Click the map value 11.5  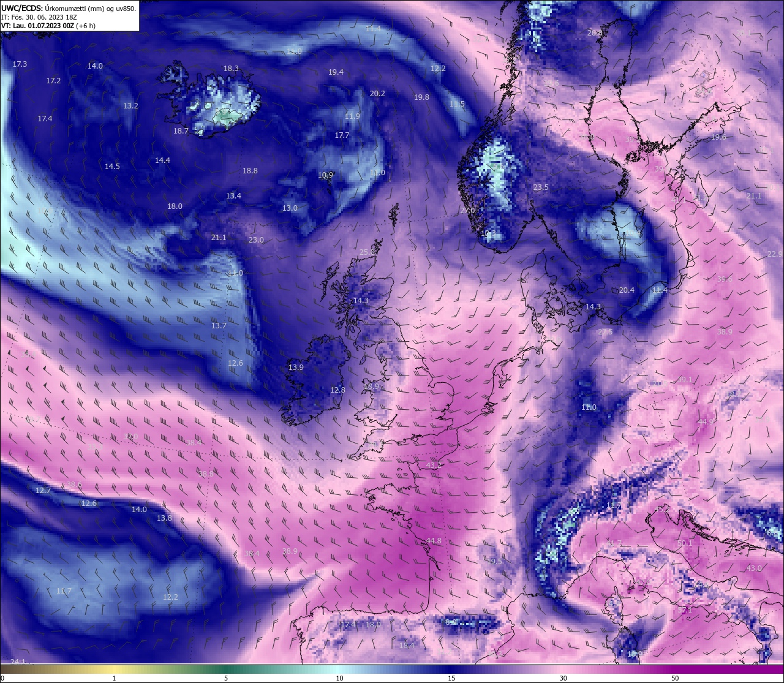(457, 104)
